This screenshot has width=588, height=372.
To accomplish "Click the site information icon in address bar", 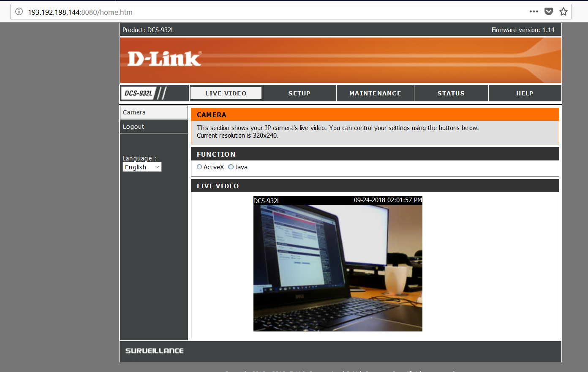I will click(x=19, y=12).
